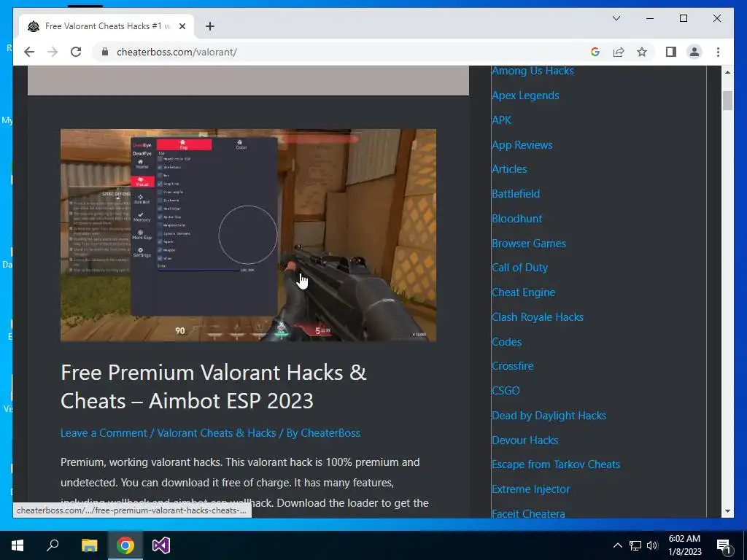Image resolution: width=747 pixels, height=560 pixels.
Task: Open the Chrome side panel
Action: tap(671, 52)
